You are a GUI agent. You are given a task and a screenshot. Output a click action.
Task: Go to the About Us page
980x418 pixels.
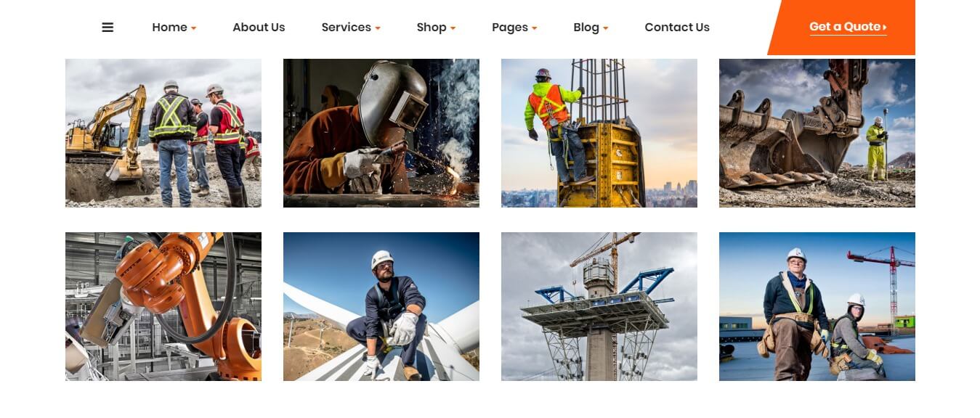(259, 28)
